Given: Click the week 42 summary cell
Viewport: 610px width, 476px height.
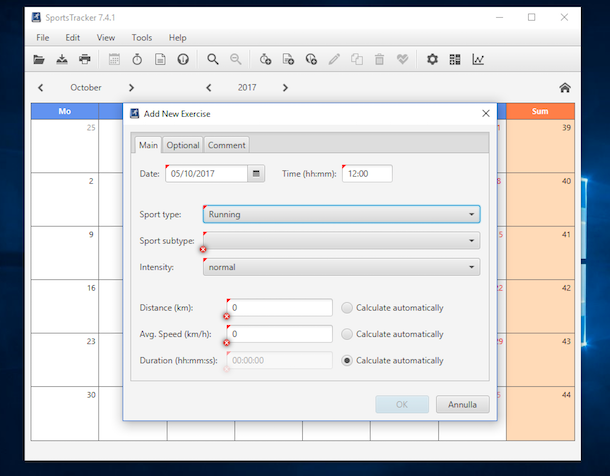Looking at the screenshot, I should click(540, 306).
